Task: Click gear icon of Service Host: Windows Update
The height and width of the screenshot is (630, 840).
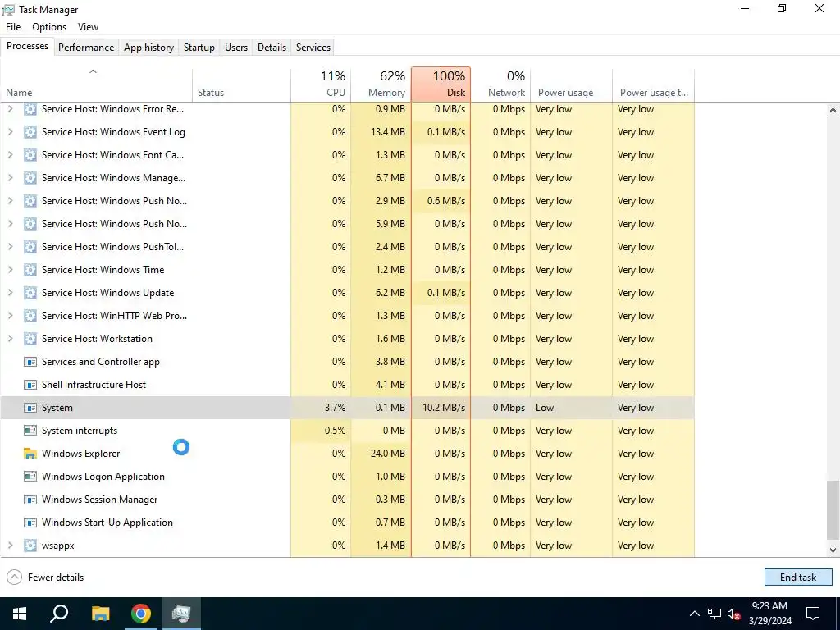Action: point(30,293)
